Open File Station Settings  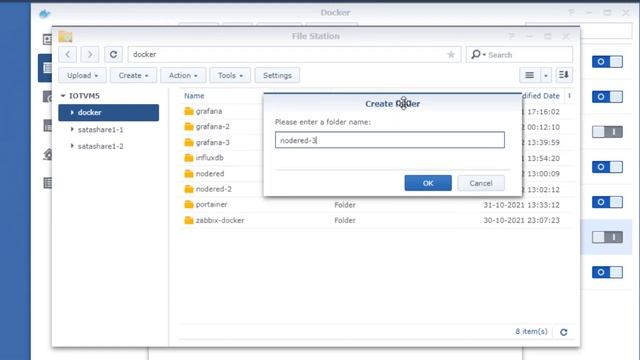[277, 76]
